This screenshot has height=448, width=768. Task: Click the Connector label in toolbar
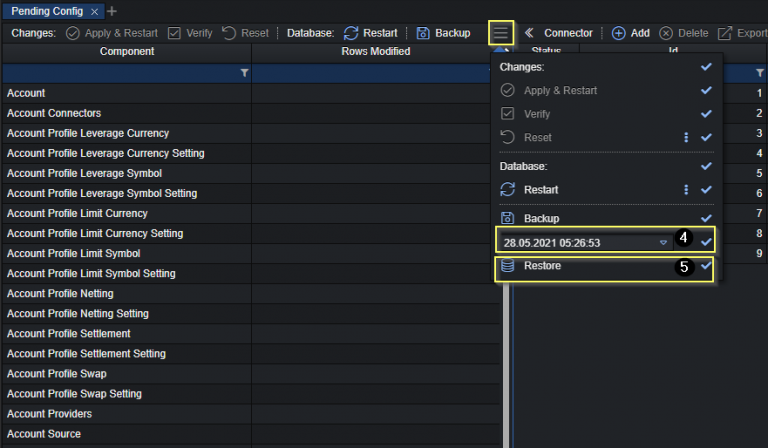click(568, 33)
